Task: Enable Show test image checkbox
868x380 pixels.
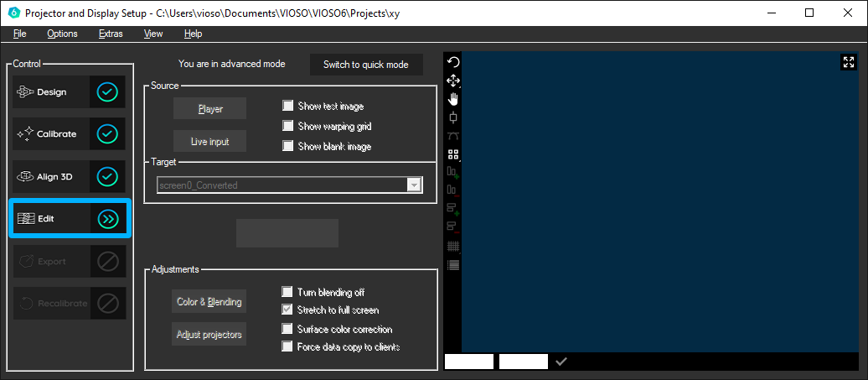Action: 287,106
